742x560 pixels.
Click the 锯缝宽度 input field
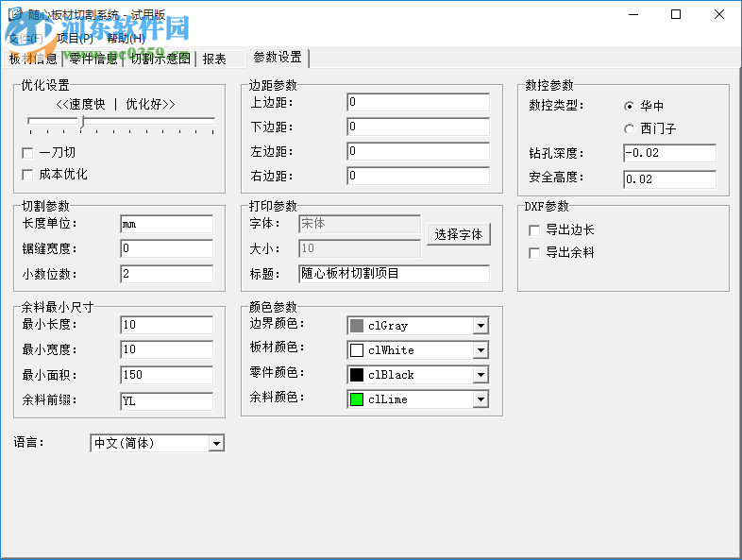pos(166,248)
